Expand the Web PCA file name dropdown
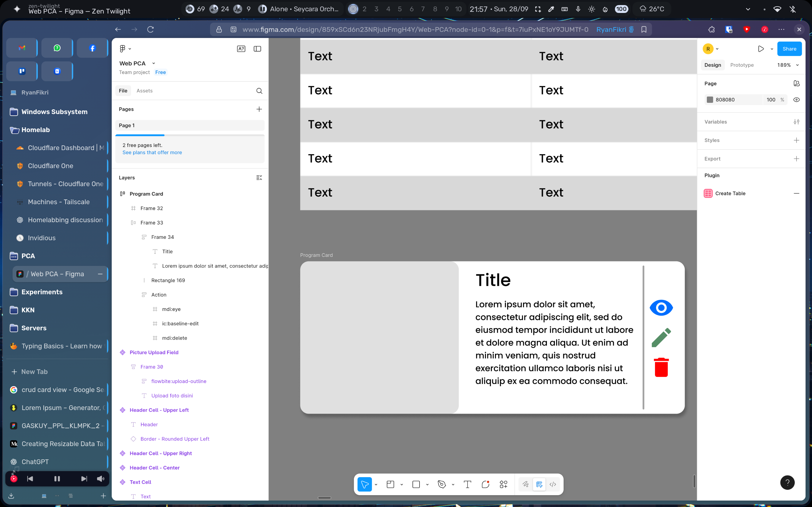 click(x=154, y=63)
